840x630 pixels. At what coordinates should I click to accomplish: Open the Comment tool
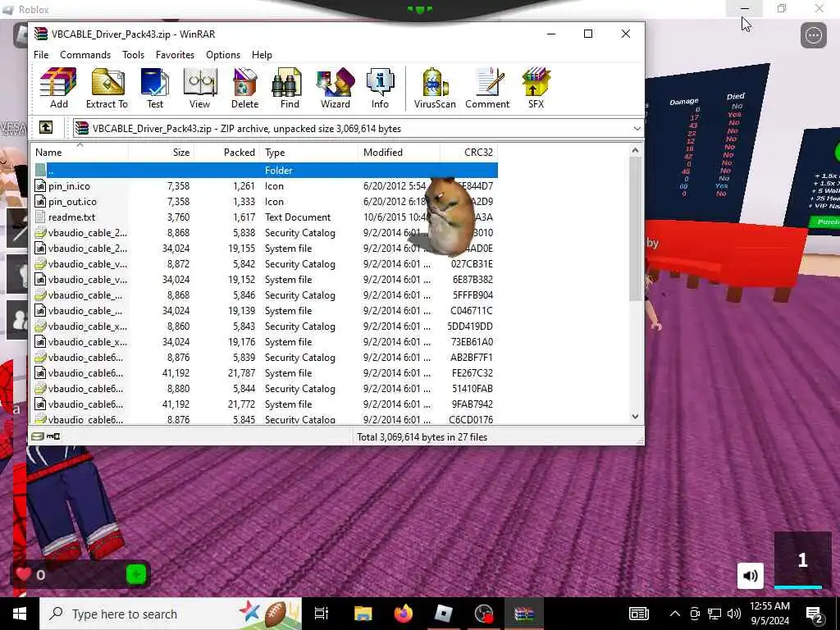point(487,89)
